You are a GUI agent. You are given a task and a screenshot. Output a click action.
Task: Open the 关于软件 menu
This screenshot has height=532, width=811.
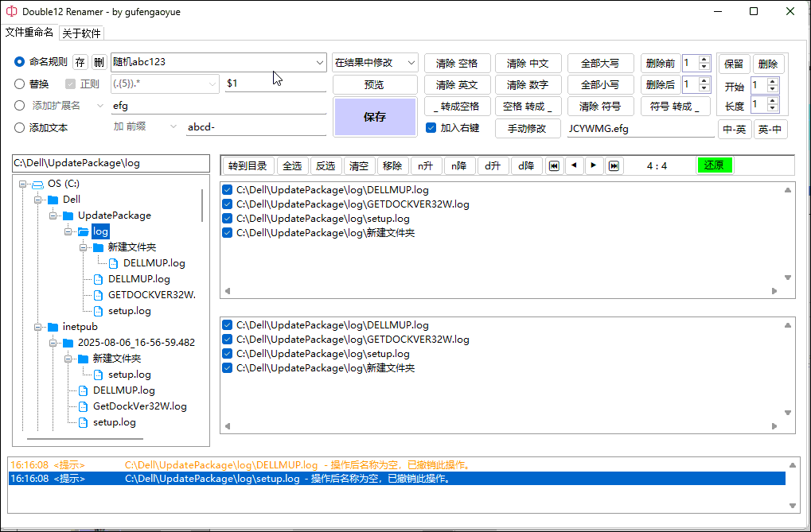[x=82, y=33]
